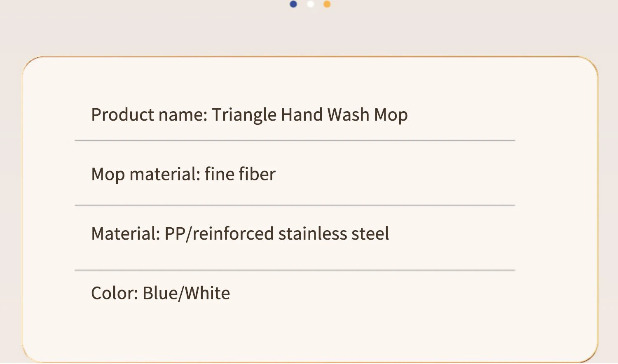Click the divider line below Mop material

[295, 205]
